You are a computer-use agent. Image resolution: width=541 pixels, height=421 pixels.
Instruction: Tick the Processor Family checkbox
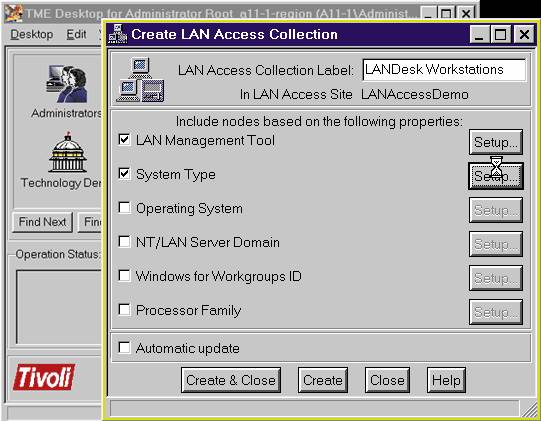click(124, 310)
